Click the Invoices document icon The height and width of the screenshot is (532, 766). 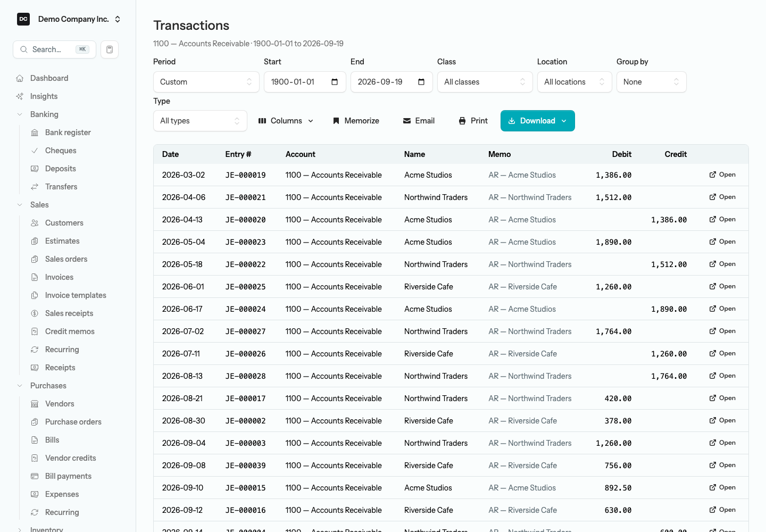(x=35, y=277)
